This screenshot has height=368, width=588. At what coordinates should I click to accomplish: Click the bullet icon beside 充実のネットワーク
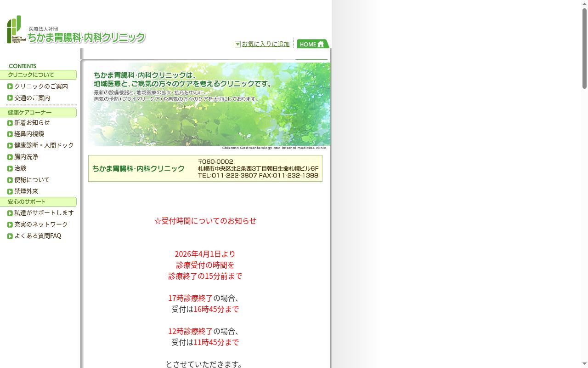pos(10,225)
